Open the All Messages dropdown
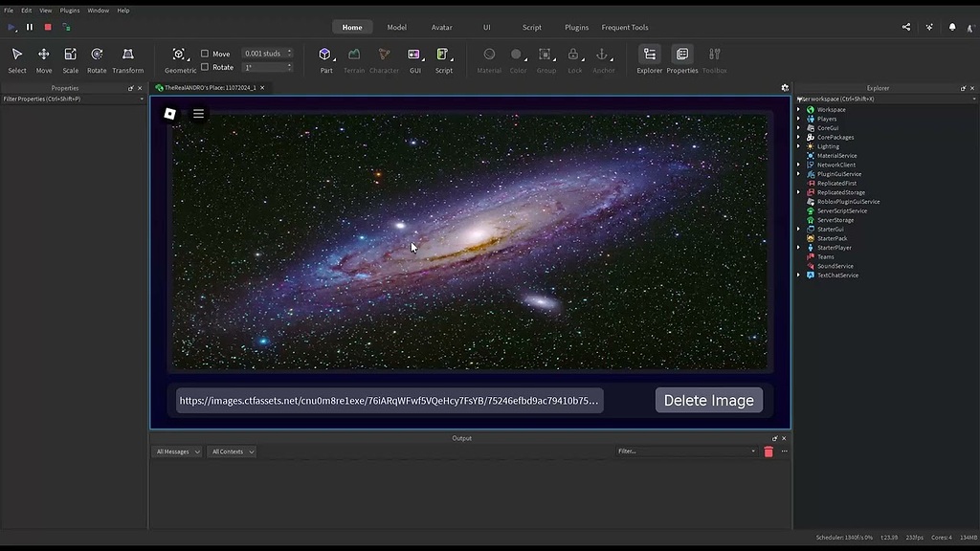 coord(177,452)
